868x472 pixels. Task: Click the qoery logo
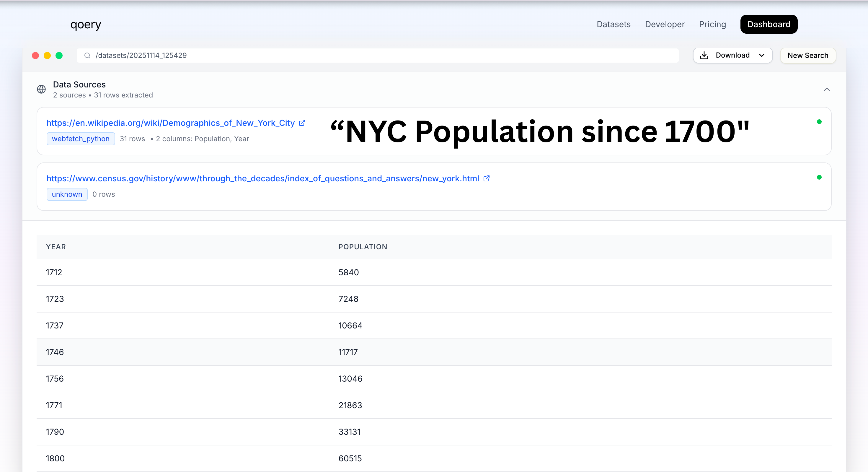[x=86, y=24]
